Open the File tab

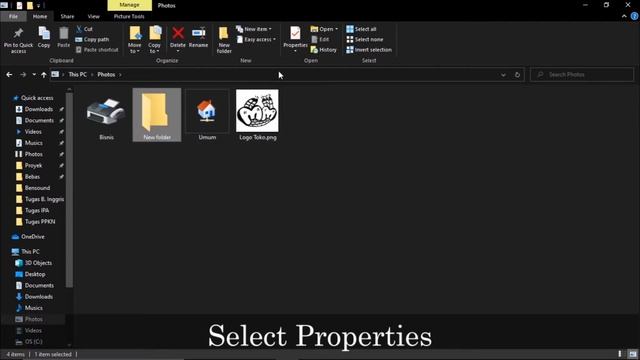click(x=13, y=16)
